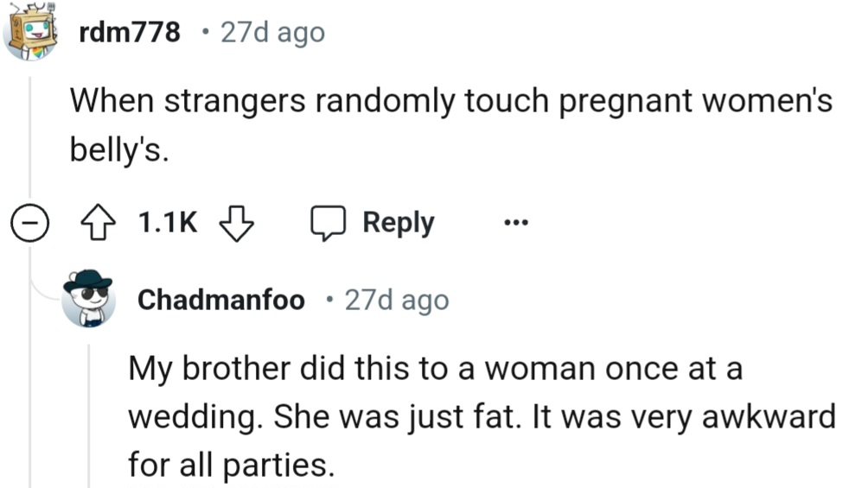Collapse rdm778's thread using the minus circle
This screenshot has height=488, width=868.
30,225
